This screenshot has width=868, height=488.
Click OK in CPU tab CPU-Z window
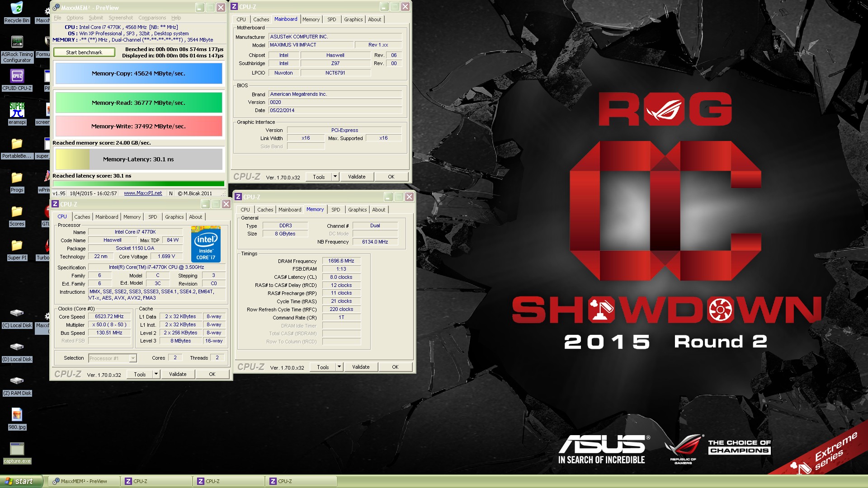212,374
